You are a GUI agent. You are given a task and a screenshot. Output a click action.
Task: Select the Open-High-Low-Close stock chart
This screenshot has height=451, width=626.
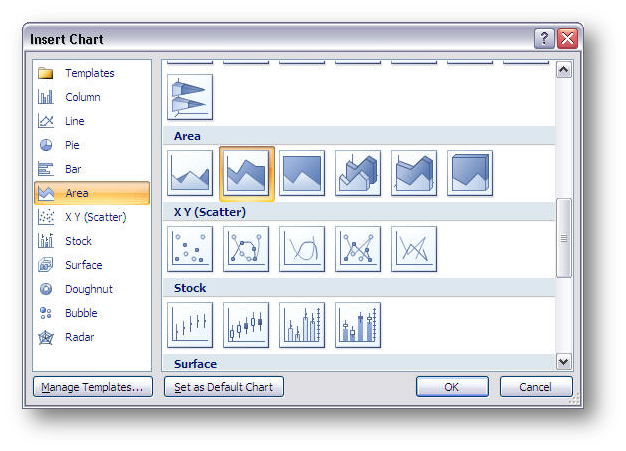[246, 323]
